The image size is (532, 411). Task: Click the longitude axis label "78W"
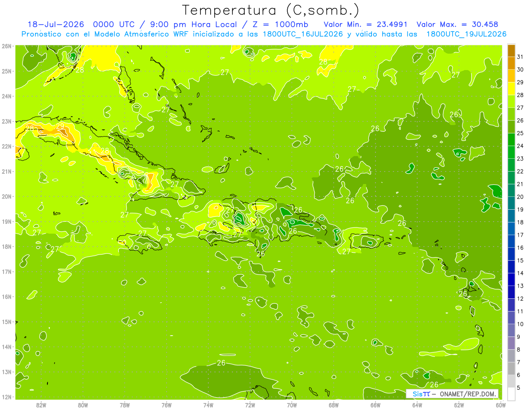pyautogui.click(x=125, y=405)
